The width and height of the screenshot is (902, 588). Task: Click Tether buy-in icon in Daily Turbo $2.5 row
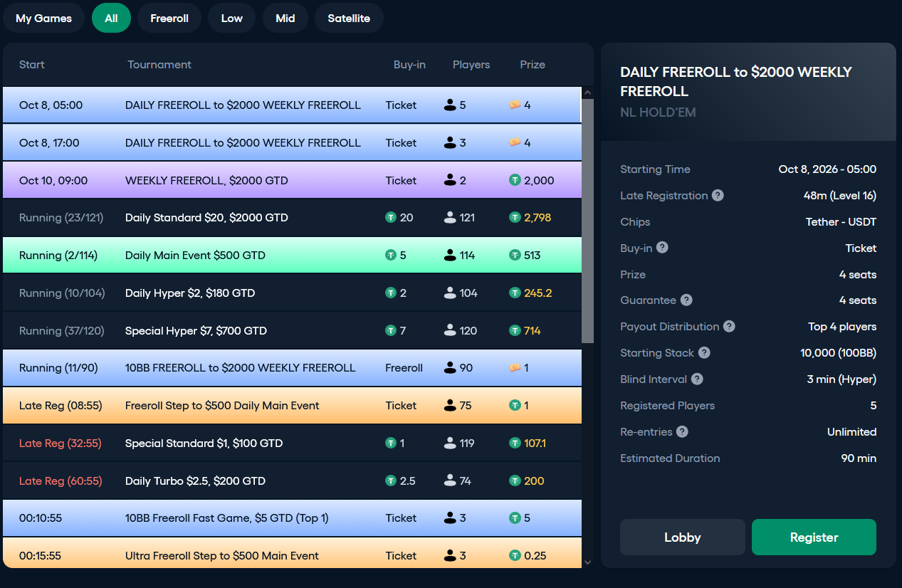(x=391, y=481)
